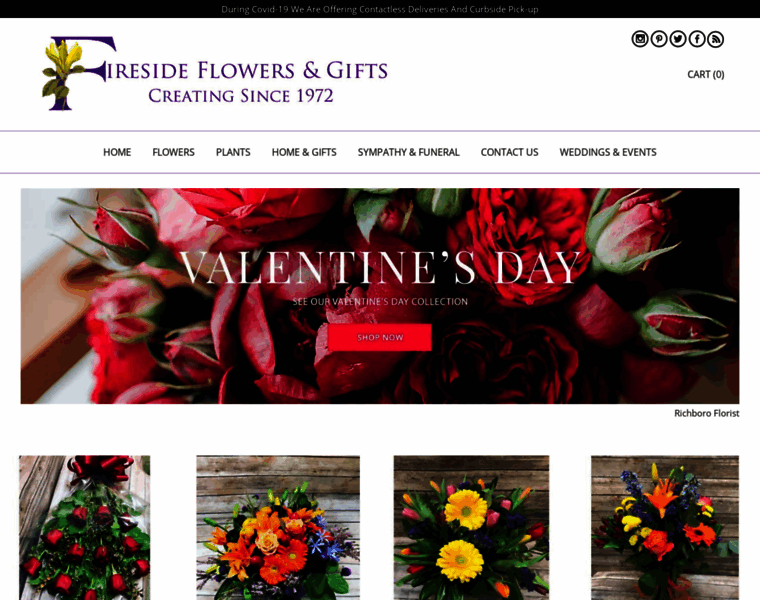Go to the Home menu item
Image resolution: width=760 pixels, height=600 pixels.
click(117, 152)
